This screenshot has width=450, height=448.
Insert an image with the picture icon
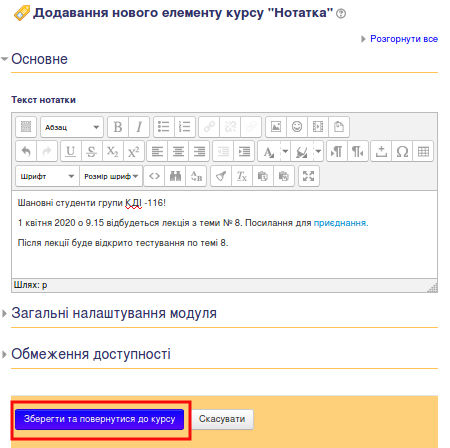coord(276,127)
